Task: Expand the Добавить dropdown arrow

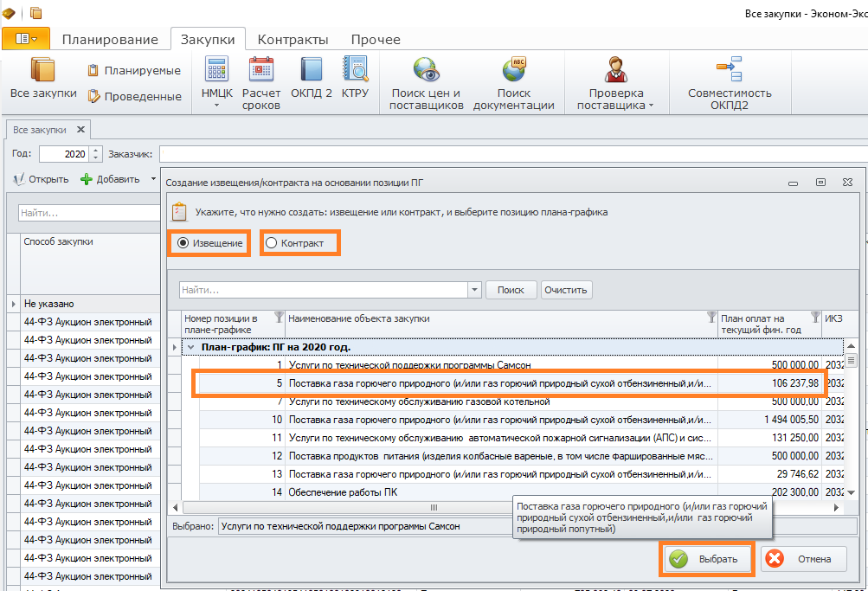Action: pos(153,179)
